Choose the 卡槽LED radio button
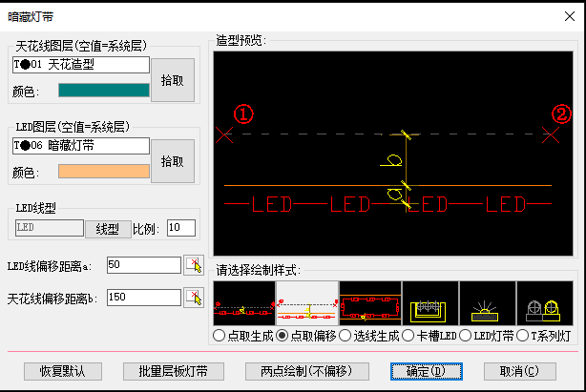The height and width of the screenshot is (392, 586). click(x=408, y=336)
